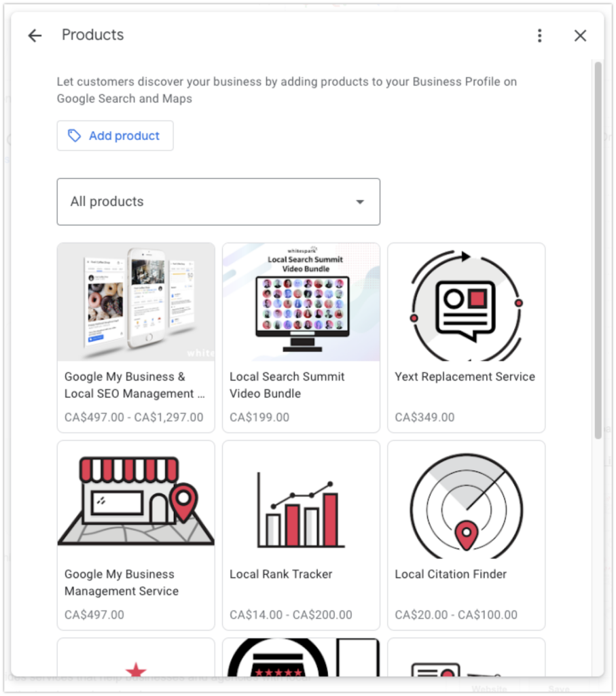
Task: Click the tag icon on Add product
Action: [74, 136]
